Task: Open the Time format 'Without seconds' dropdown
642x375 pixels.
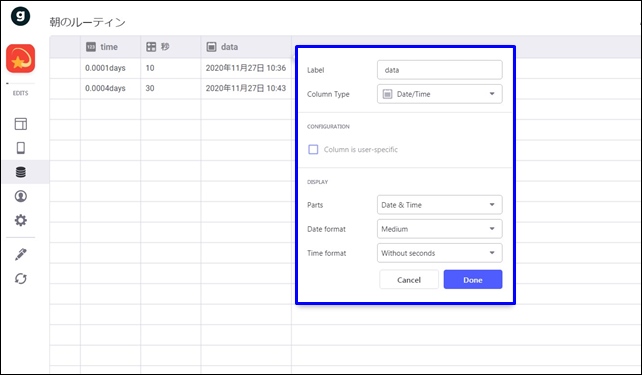Action: pyautogui.click(x=439, y=253)
